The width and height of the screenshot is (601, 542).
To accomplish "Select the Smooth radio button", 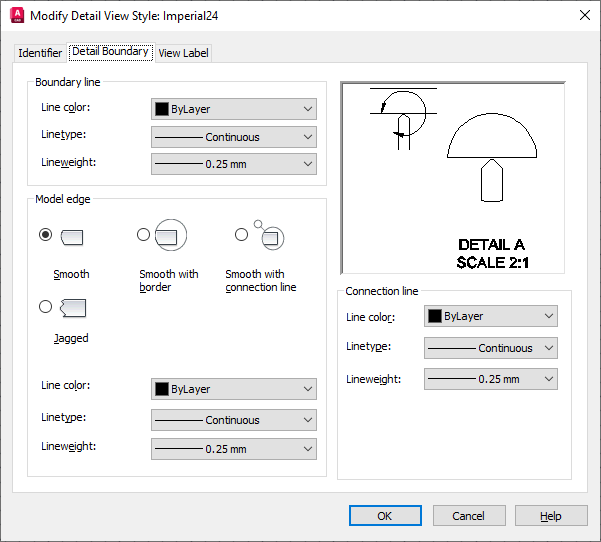I will 45,234.
